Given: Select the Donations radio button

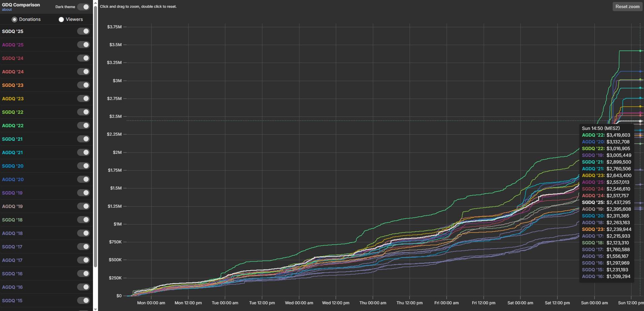Looking at the screenshot, I should coord(14,20).
